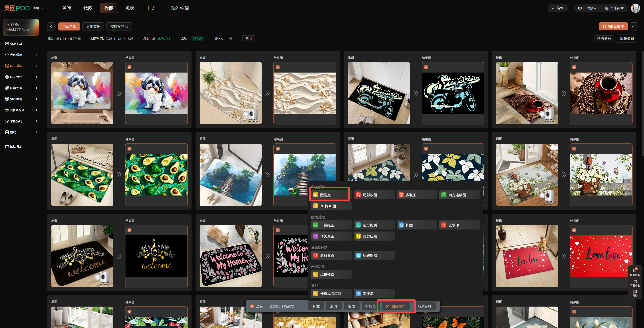This screenshot has height=328, width=644.
Task: Click the refresh icon next to 取消批量操作
Action: (634, 26)
